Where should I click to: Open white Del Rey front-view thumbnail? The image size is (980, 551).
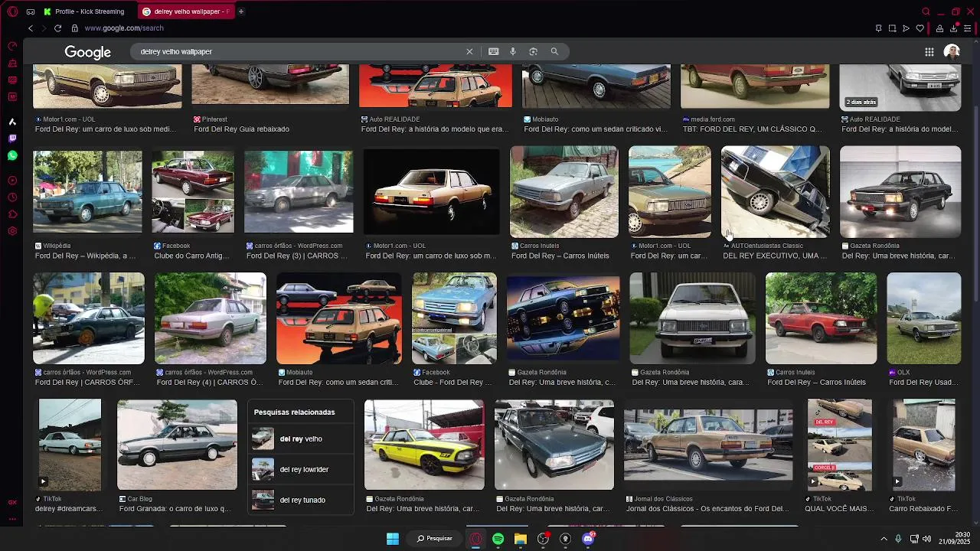(x=692, y=318)
